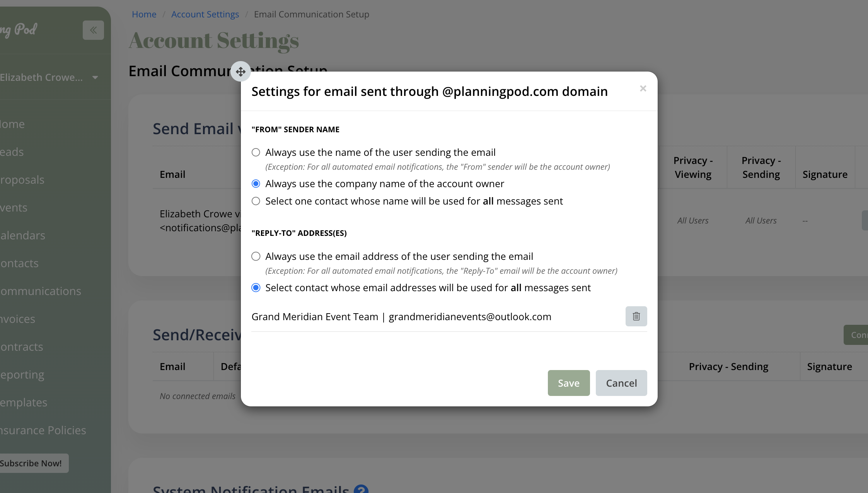The image size is (868, 493).
Task: Select 'Always use the name of the user' option
Action: 256,152
